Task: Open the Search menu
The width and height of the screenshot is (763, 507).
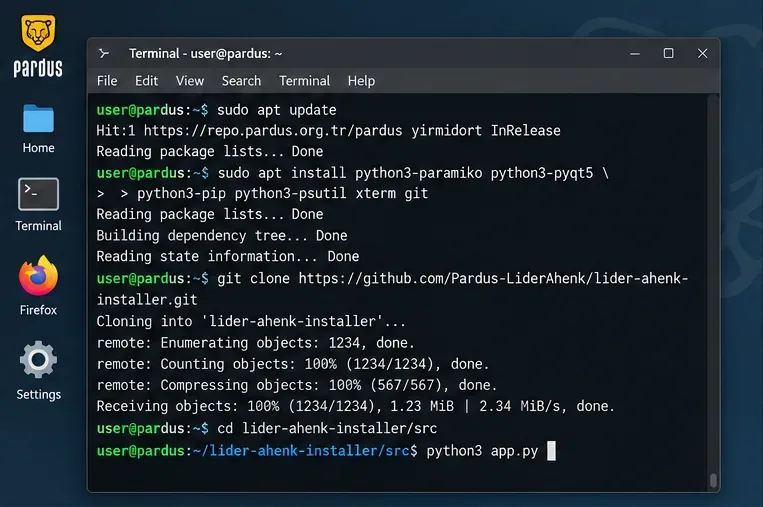Action: [x=241, y=81]
